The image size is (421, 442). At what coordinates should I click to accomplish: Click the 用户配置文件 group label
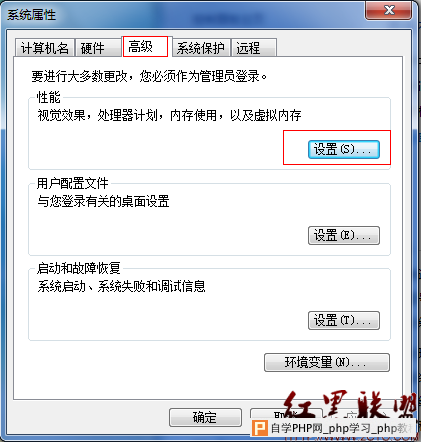72,183
